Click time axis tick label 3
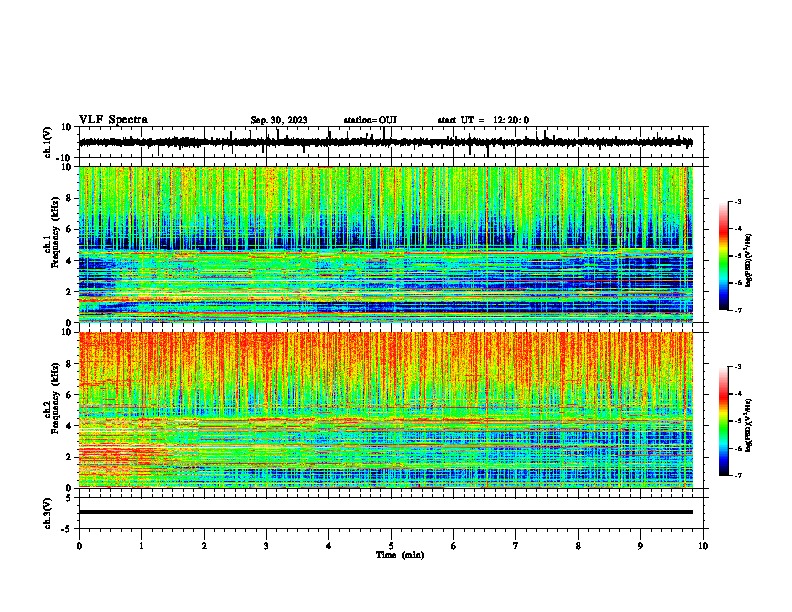Image resolution: width=792 pixels, height=612 pixels. tap(266, 546)
